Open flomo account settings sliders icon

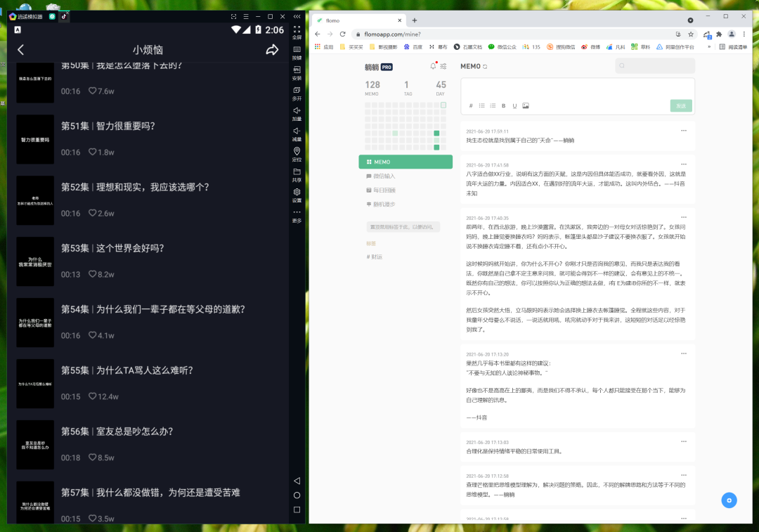(443, 66)
